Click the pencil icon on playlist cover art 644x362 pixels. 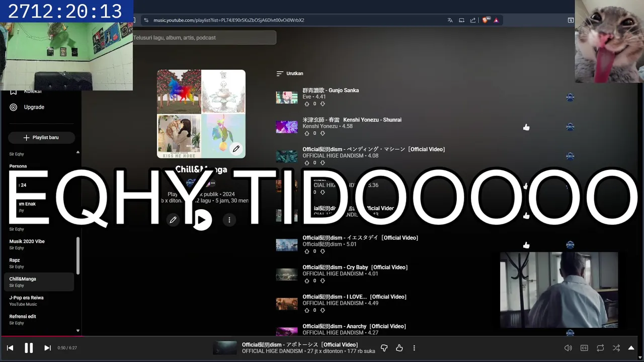point(236,149)
